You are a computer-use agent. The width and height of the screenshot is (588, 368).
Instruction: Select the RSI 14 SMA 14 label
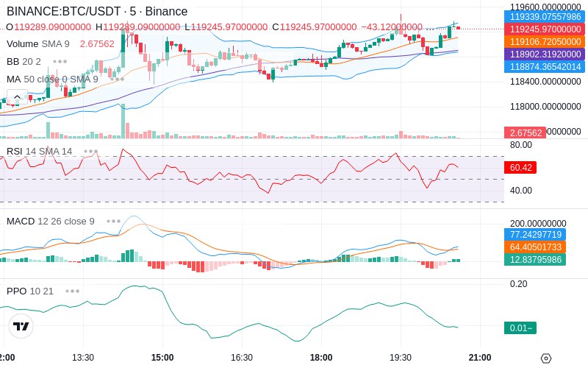pos(40,152)
